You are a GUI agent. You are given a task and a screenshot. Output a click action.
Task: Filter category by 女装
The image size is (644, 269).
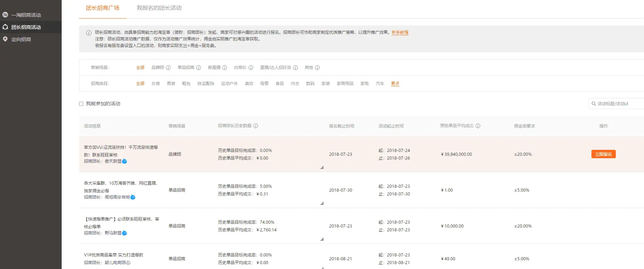coord(156,84)
